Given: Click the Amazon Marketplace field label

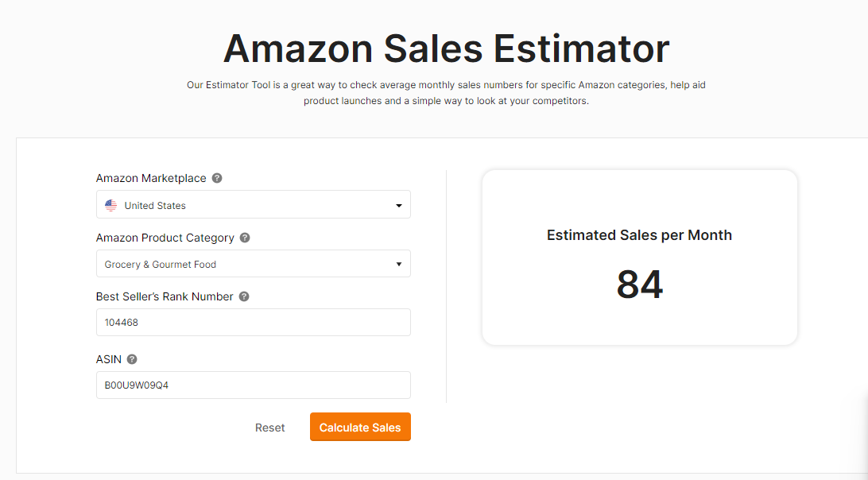Looking at the screenshot, I should (x=151, y=178).
